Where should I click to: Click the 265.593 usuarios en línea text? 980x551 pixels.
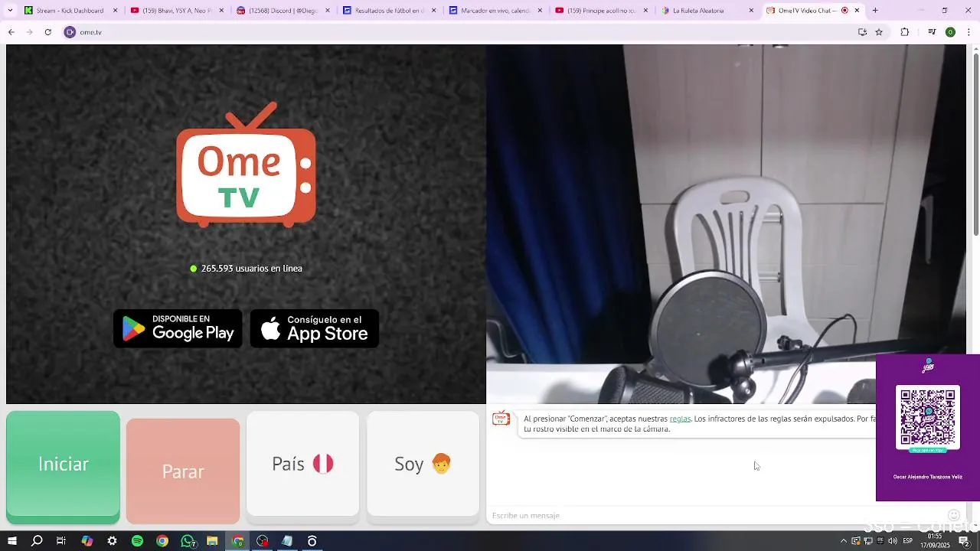251,269
